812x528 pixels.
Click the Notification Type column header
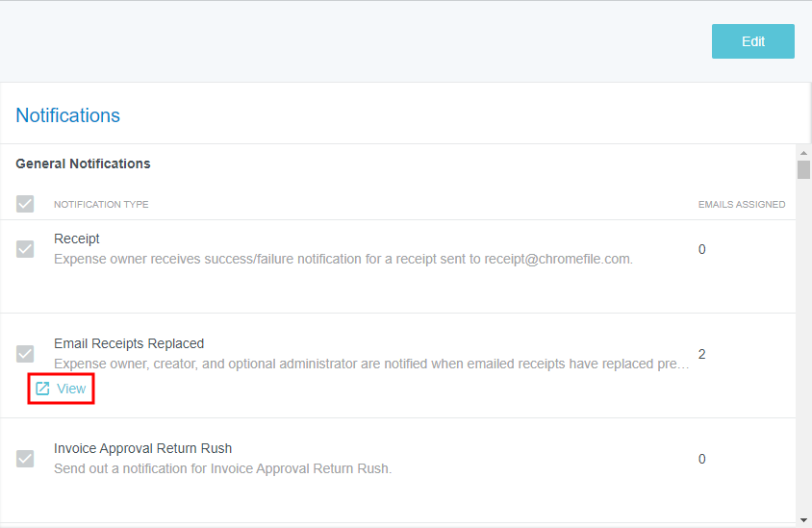[101, 205]
